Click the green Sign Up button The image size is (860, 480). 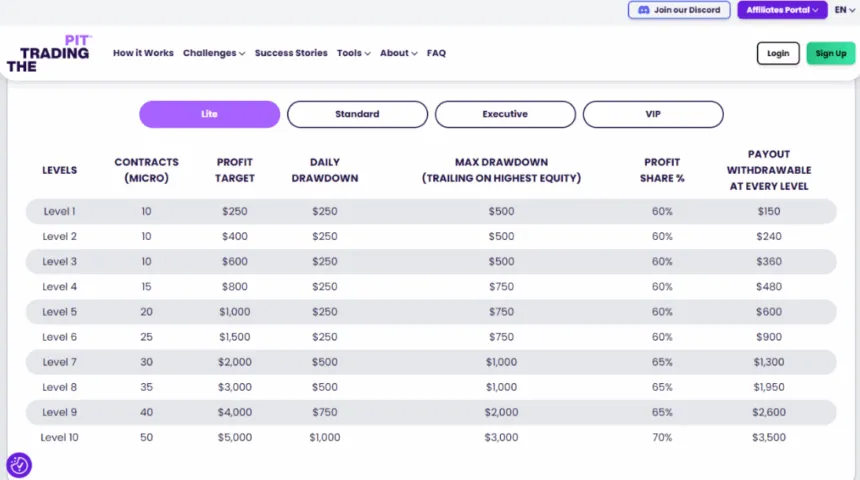830,54
